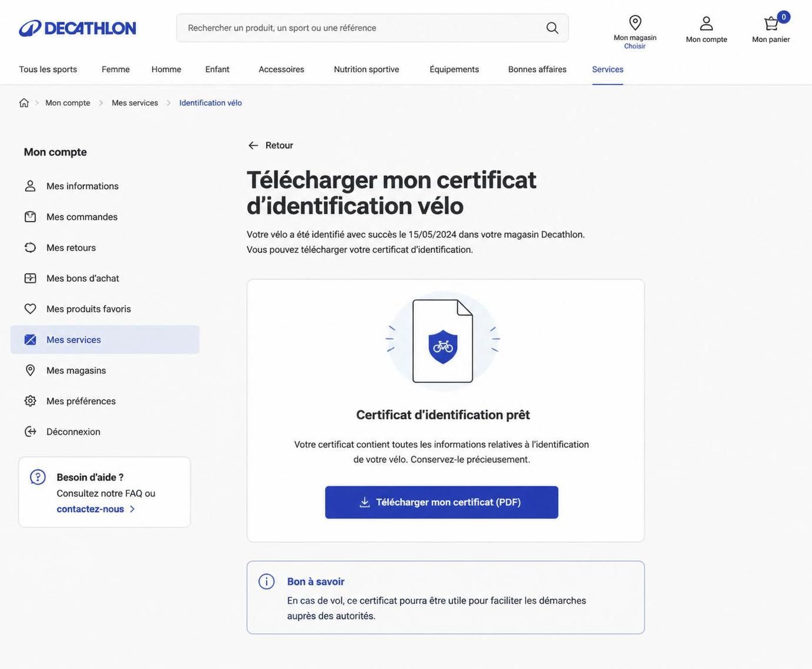812x669 pixels.
Task: Click chevron next to contactez-nous
Action: point(132,509)
